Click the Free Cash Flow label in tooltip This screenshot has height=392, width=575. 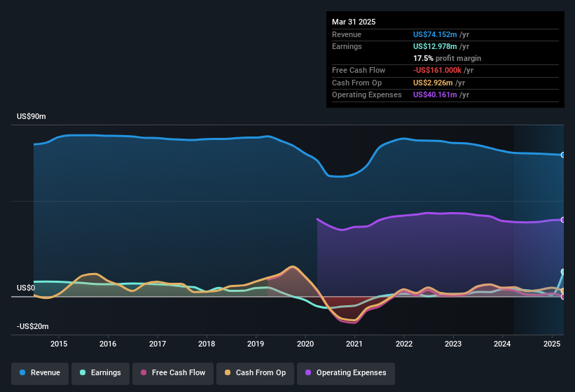359,70
